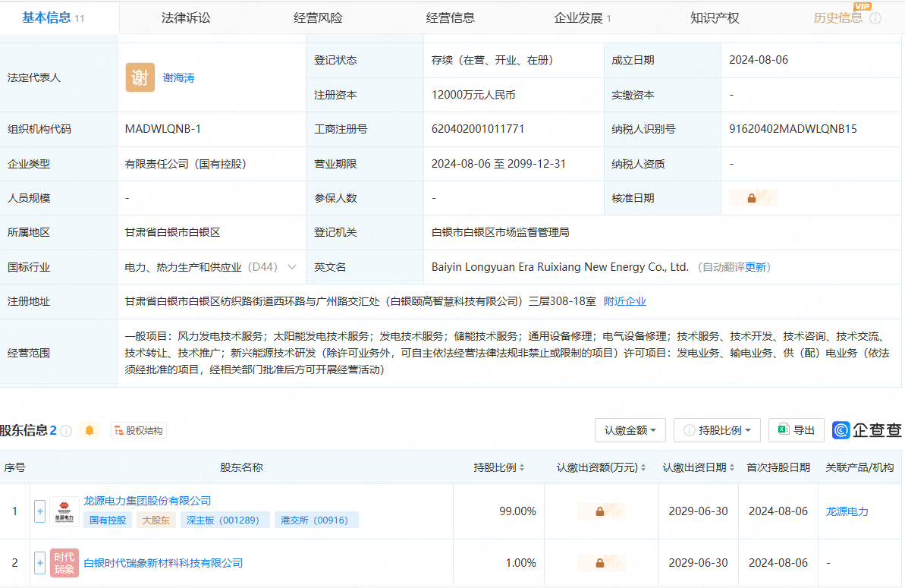Screen dimensions: 905x588
Task: Click the 龙源电力 company logo thumbnail
Action: point(64,511)
